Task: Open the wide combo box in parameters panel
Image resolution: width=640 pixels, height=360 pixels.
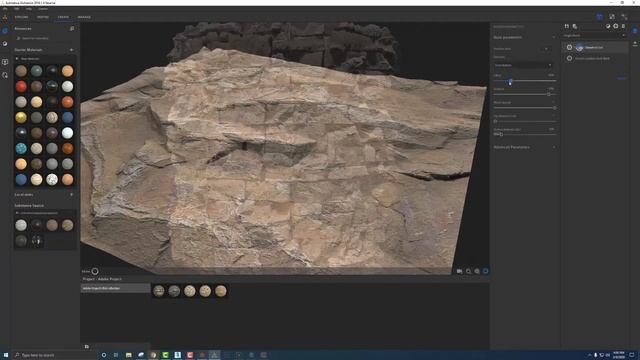Action: [523, 65]
